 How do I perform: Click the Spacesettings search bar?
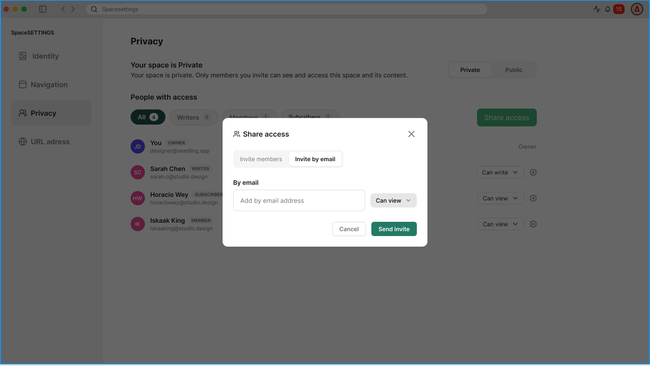click(x=286, y=9)
